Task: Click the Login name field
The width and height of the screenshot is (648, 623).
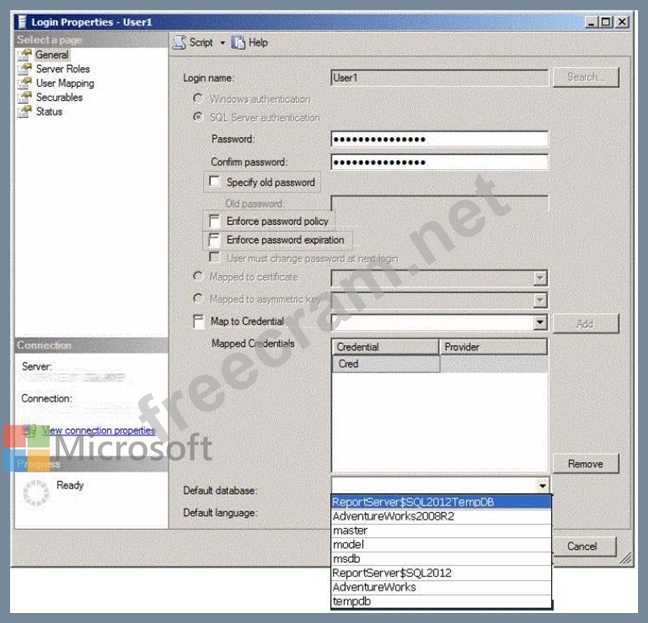Action: tap(440, 78)
